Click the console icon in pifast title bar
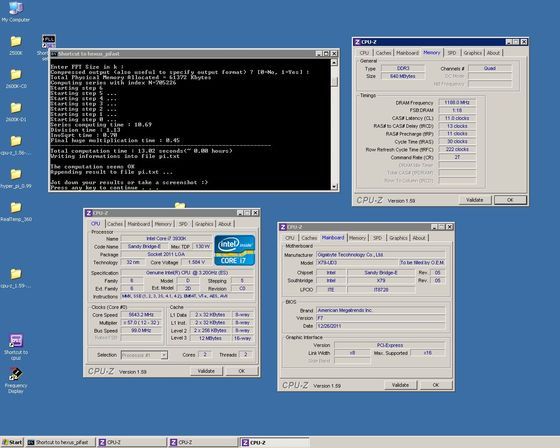The width and height of the screenshot is (560, 448). [x=54, y=54]
